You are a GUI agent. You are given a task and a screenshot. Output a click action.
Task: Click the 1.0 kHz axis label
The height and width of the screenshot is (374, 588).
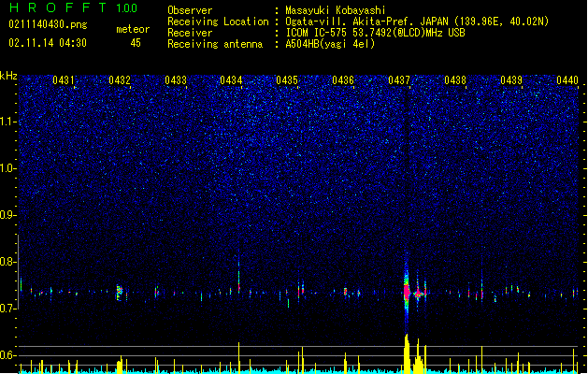click(8, 168)
